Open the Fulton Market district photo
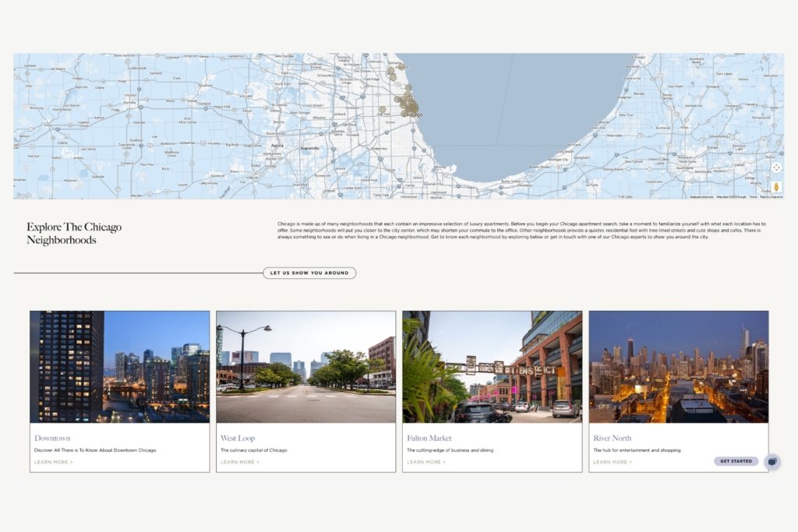 point(493,367)
